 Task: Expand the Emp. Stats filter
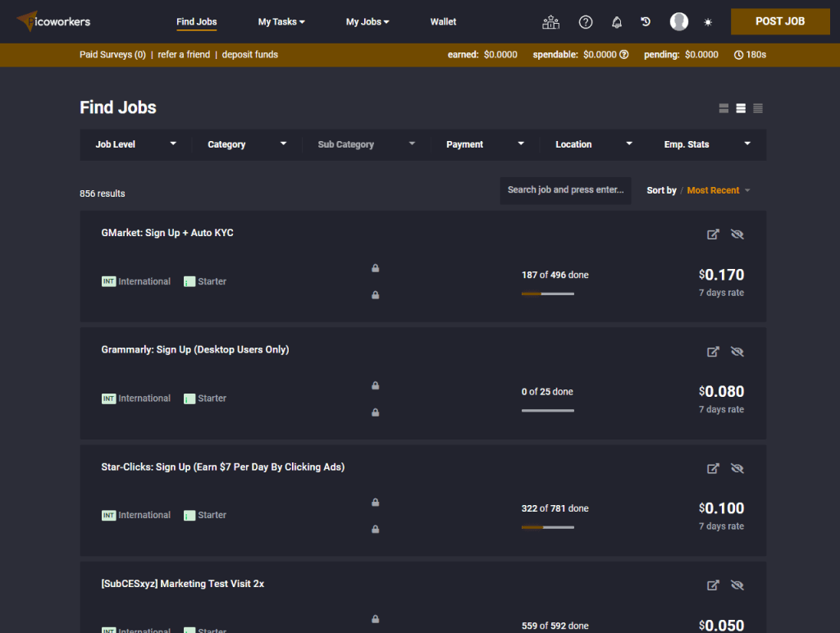point(707,144)
